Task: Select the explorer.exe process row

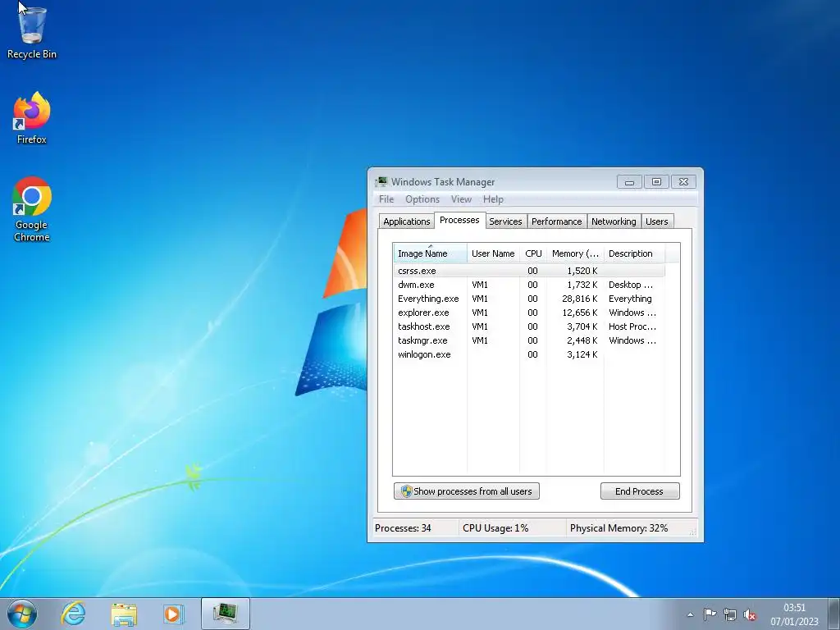Action: (x=529, y=313)
